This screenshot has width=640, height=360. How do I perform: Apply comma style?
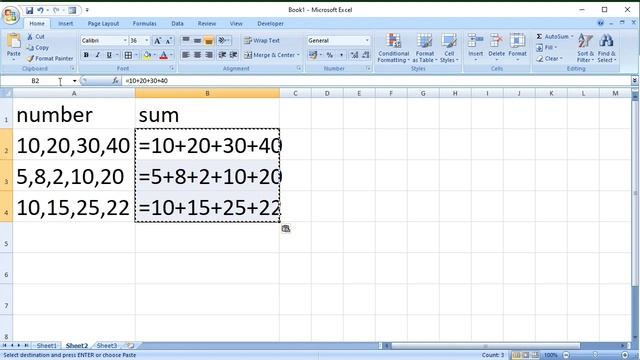click(341, 55)
